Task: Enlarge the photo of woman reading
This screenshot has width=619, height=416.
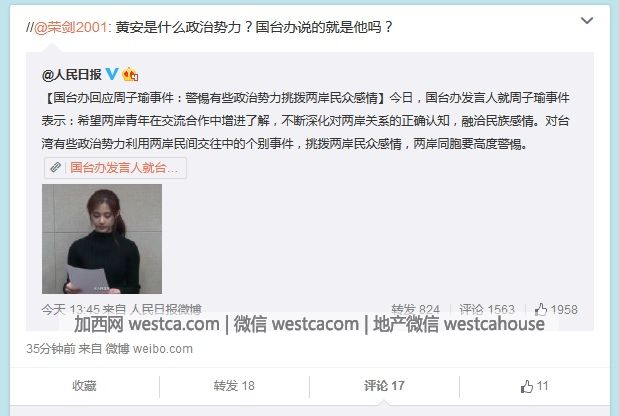Action: tap(102, 239)
